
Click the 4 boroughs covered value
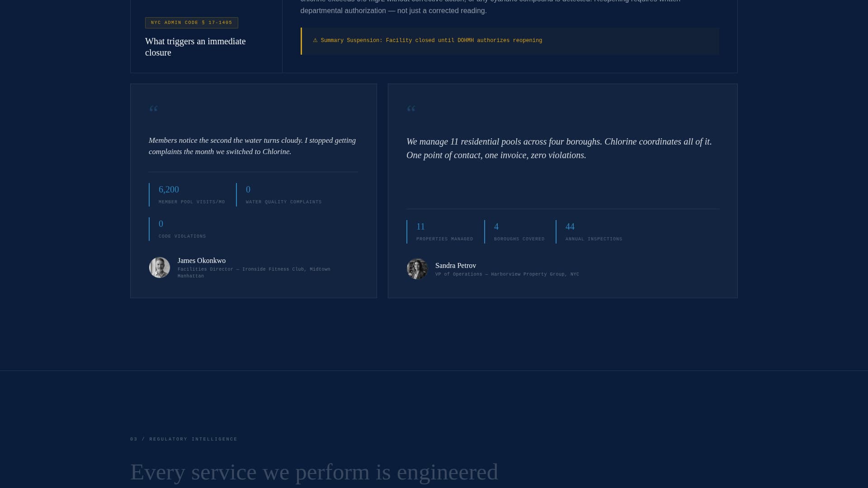click(496, 226)
